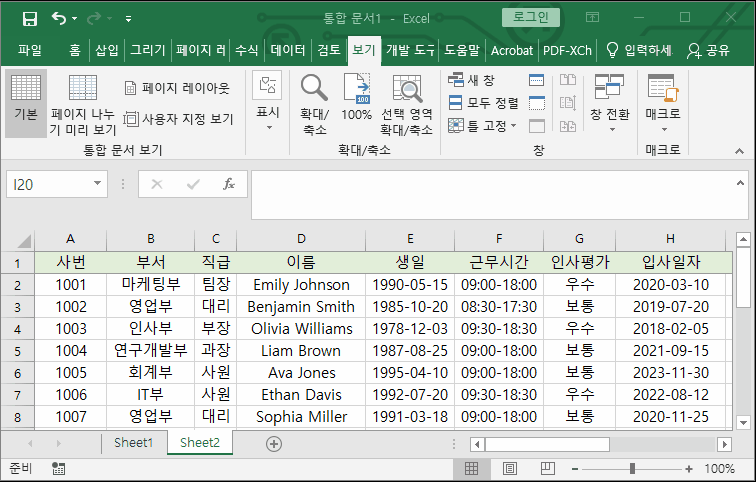Click the synchronous scrolling icon
Screen dimensions: 756x482
pos(567,103)
